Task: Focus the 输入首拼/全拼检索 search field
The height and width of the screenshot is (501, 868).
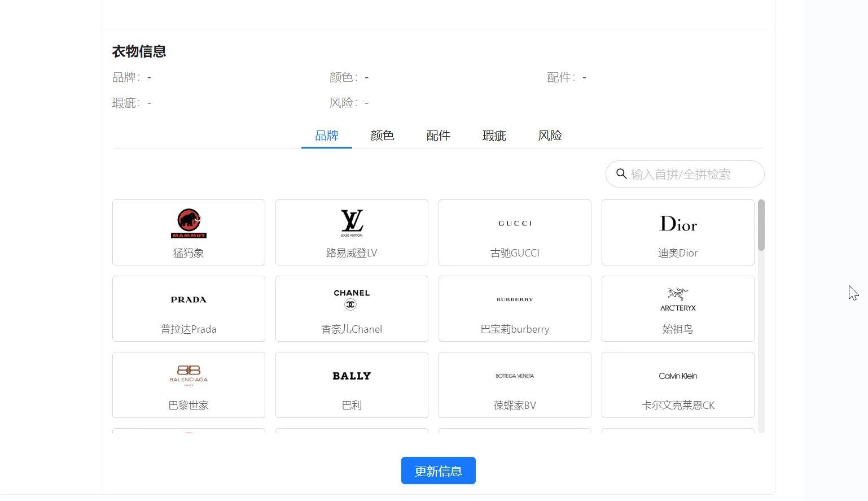Action: [x=685, y=174]
